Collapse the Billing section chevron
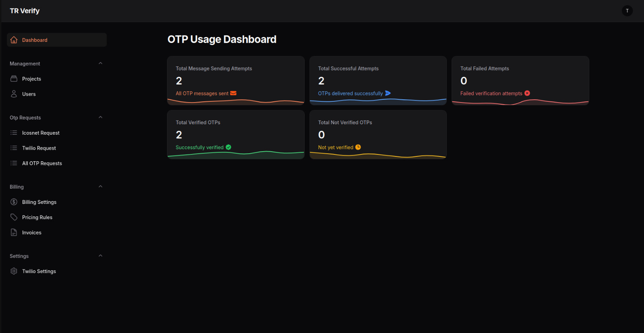Screen dimensions: 644x333 pyautogui.click(x=101, y=187)
